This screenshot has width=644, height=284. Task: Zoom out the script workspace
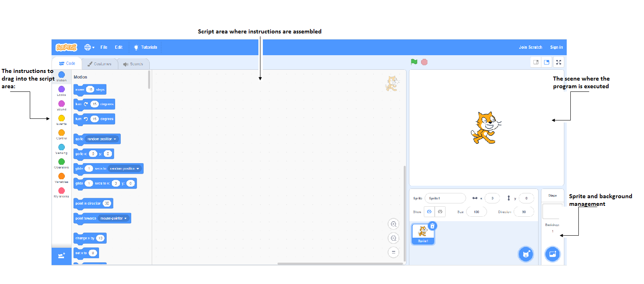click(394, 238)
